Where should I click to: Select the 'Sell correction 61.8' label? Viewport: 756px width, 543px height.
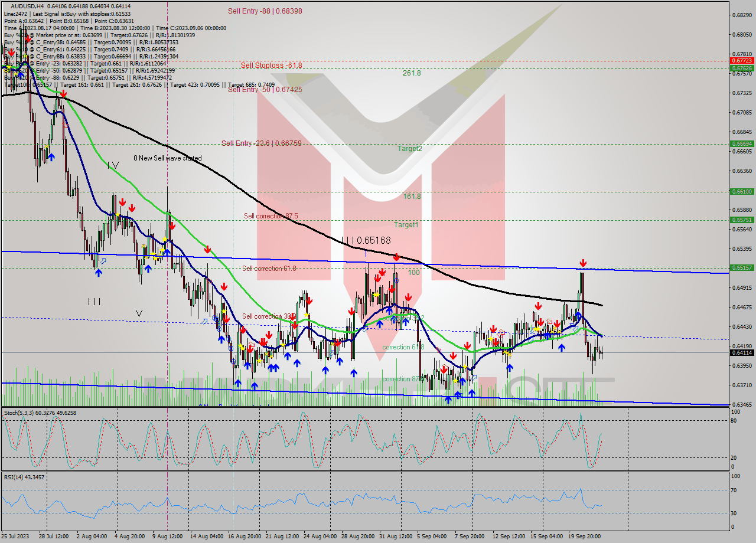click(x=269, y=268)
